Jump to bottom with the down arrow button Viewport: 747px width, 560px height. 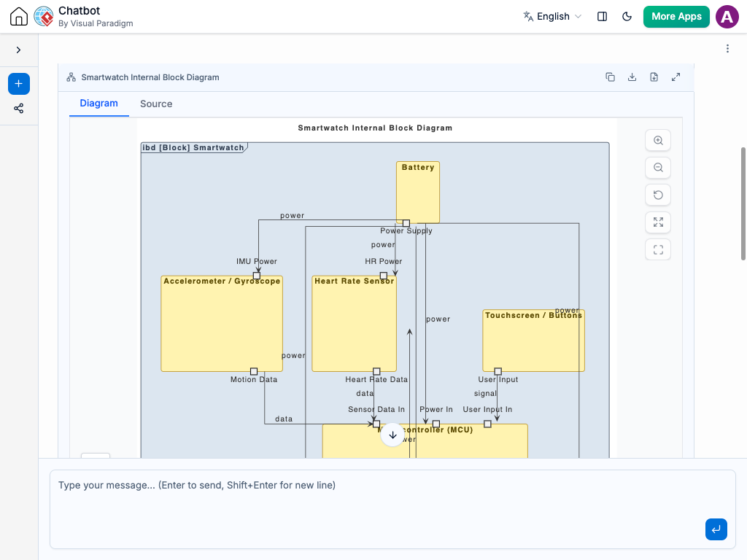coord(392,435)
